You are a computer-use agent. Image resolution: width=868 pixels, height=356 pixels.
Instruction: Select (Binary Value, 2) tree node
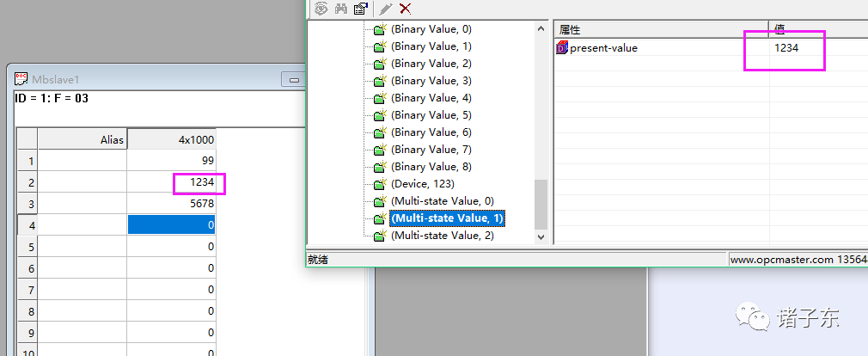click(x=431, y=63)
